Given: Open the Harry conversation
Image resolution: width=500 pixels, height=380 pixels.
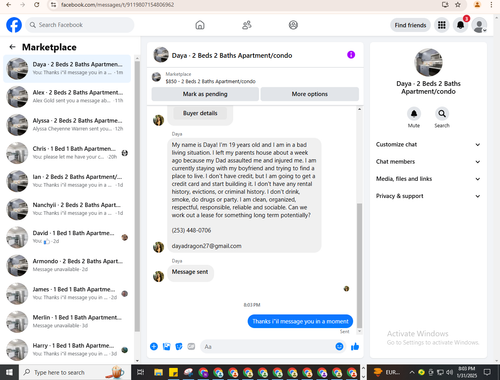Looking at the screenshot, I should pyautogui.click(x=67, y=349).
